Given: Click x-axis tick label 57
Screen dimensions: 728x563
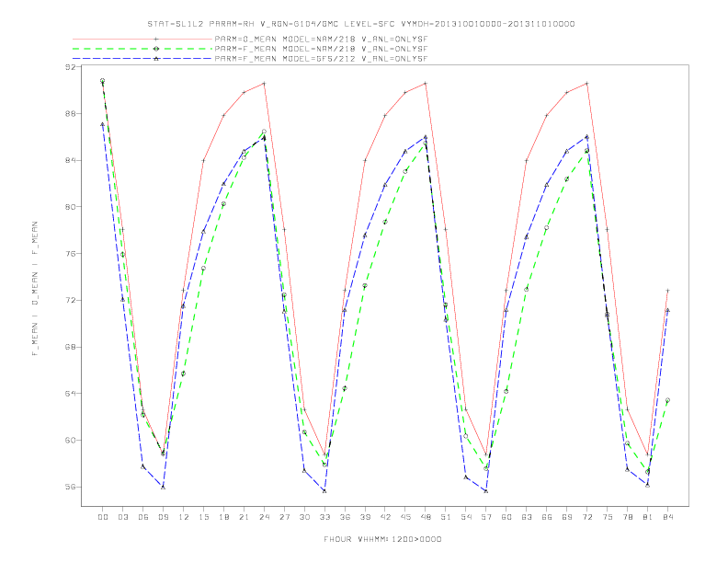Looking at the screenshot, I should [x=486, y=517].
